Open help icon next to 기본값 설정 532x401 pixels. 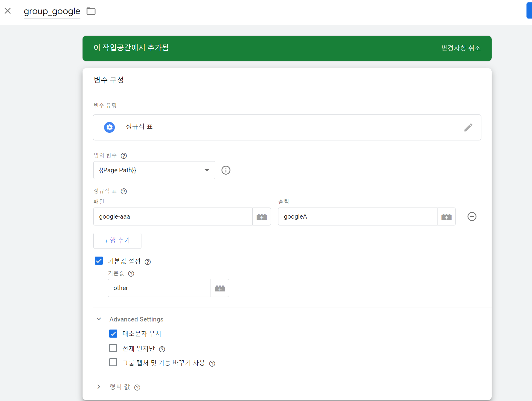pos(148,262)
